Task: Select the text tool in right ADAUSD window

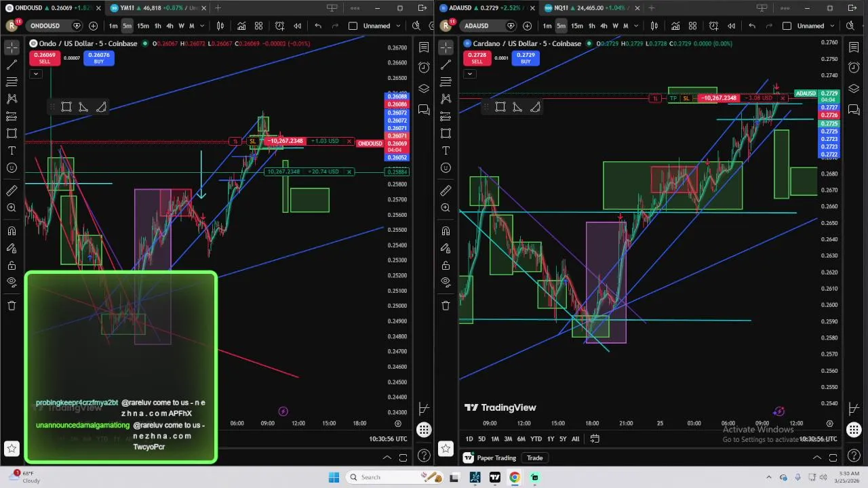Action: pyautogui.click(x=446, y=150)
